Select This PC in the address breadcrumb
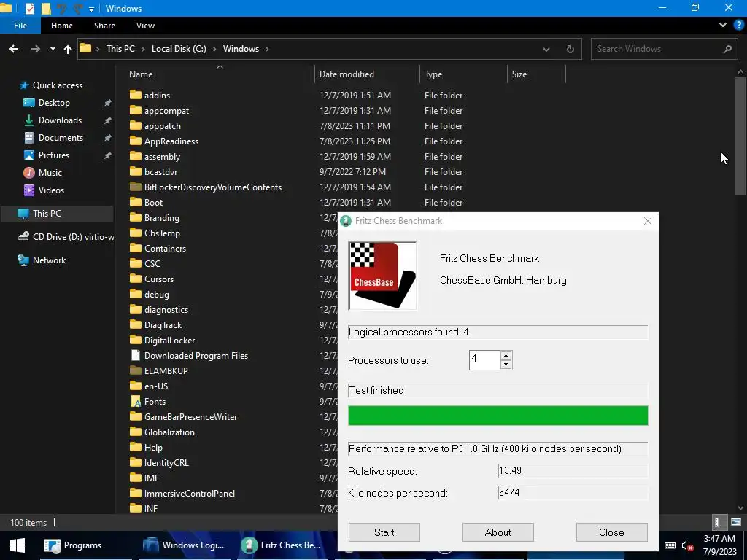747x560 pixels. click(x=120, y=49)
